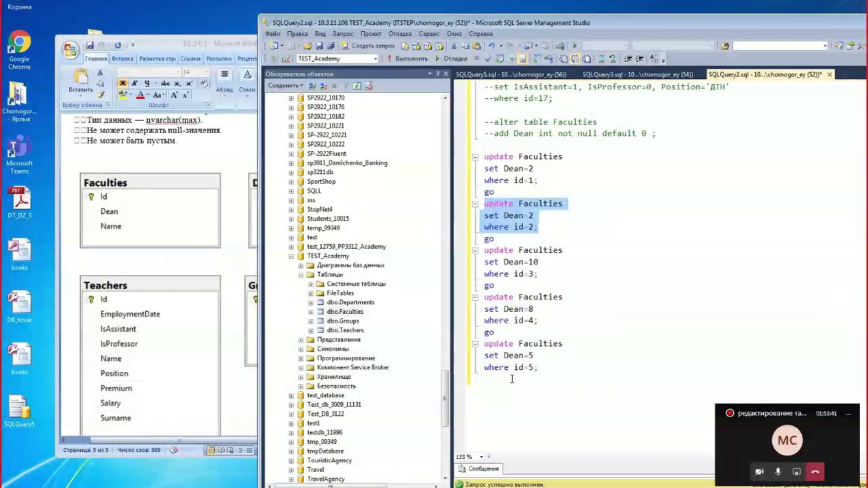868x488 pixels.
Task: Click Отладка debug button in SQL toolbar
Action: [451, 59]
